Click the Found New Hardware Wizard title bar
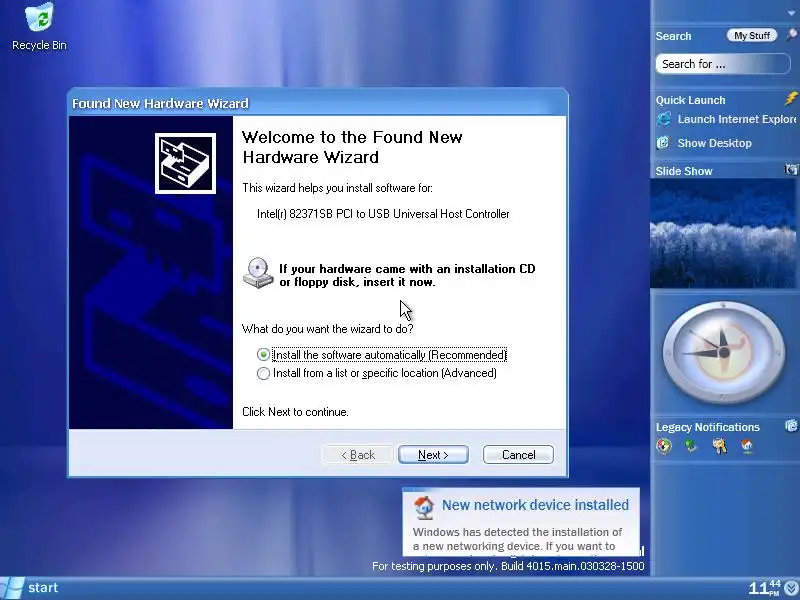Viewport: 800px width, 600px height. tap(317, 103)
